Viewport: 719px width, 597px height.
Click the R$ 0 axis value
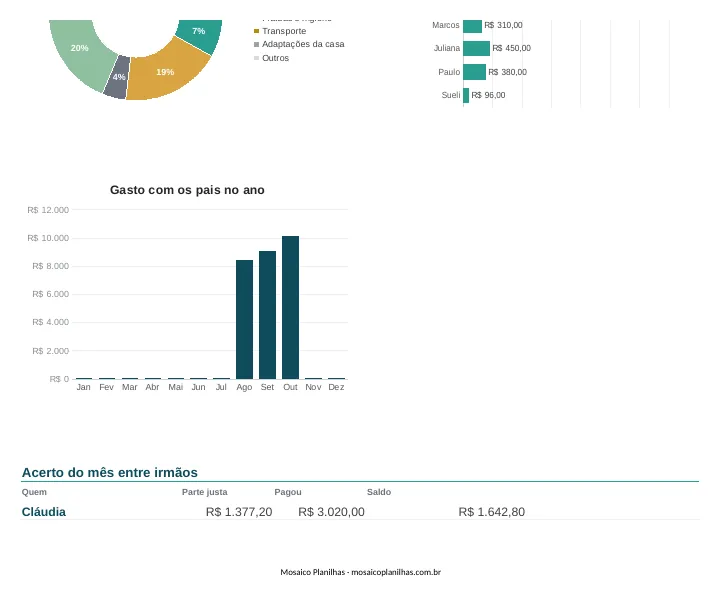pyautogui.click(x=59, y=379)
